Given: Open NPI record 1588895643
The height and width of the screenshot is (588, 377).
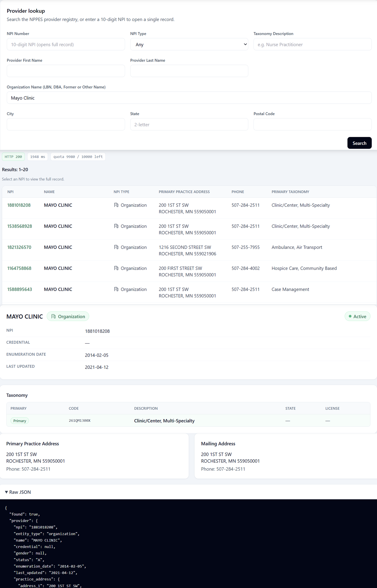Looking at the screenshot, I should click(20, 289).
